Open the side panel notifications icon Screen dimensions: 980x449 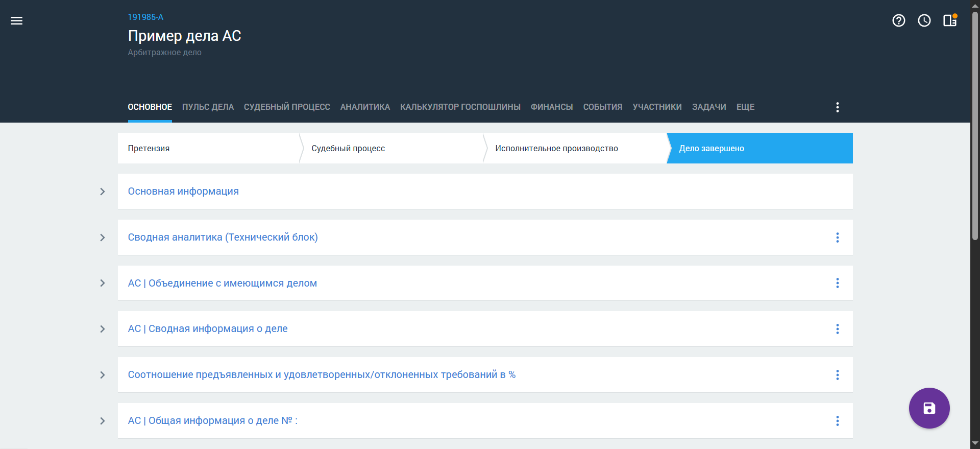point(949,20)
